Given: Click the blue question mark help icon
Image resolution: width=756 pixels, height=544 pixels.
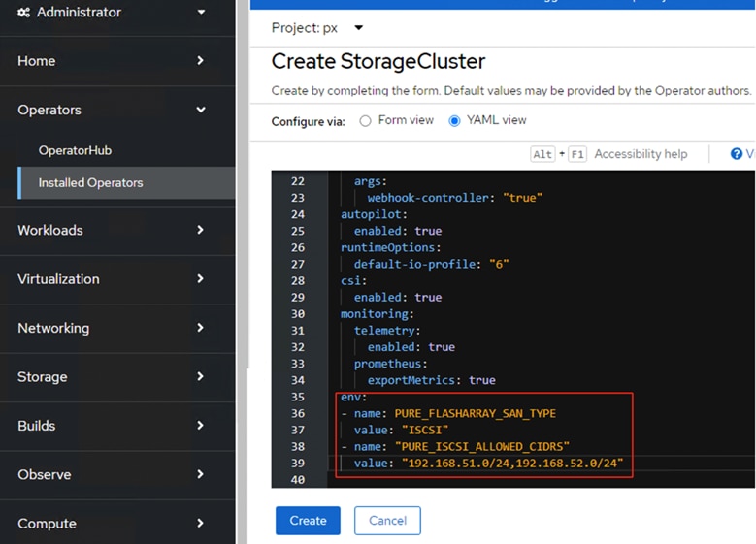Looking at the screenshot, I should tap(737, 154).
